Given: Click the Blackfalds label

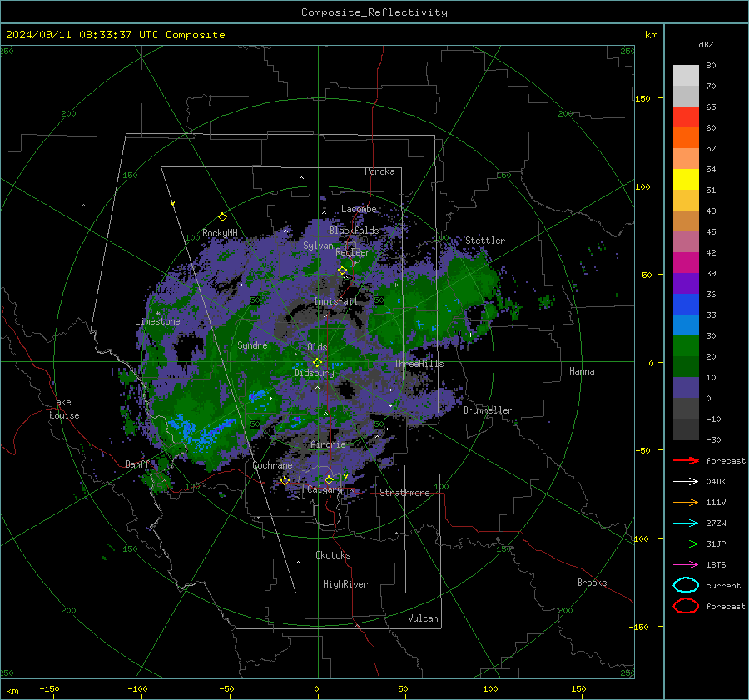Looking at the screenshot, I should click(x=354, y=231).
